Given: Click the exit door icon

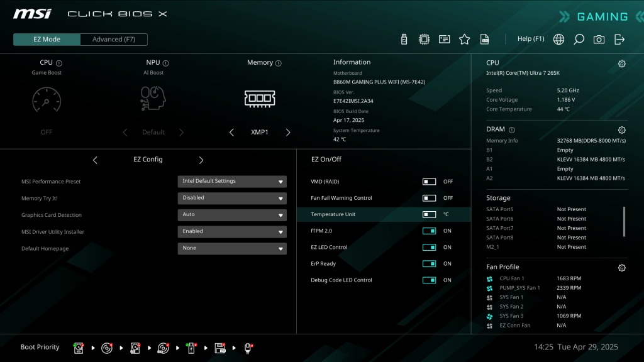Looking at the screenshot, I should (x=619, y=40).
